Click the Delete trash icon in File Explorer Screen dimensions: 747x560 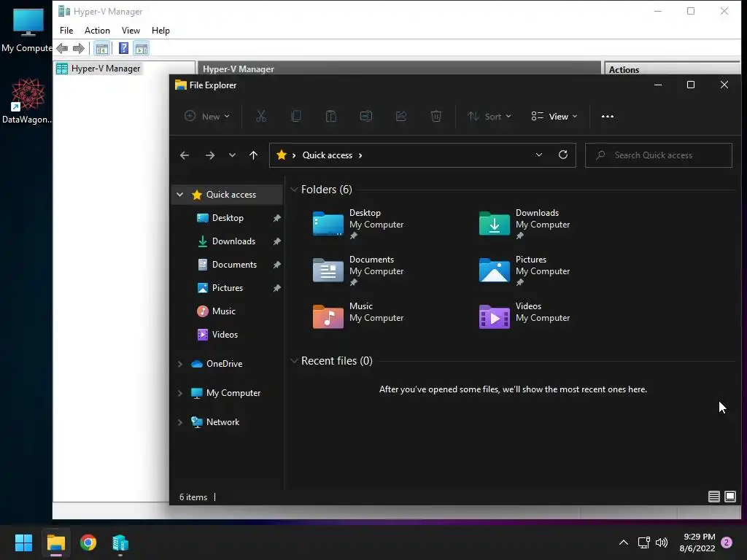(x=436, y=116)
